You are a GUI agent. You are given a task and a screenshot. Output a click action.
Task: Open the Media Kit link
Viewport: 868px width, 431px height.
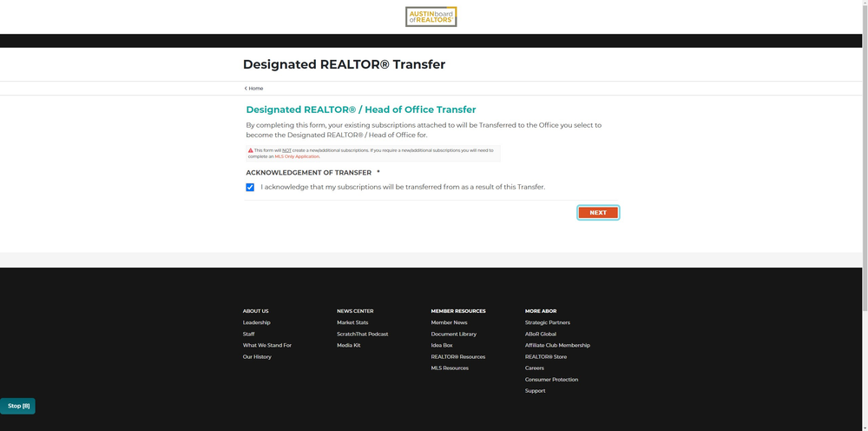[x=348, y=345]
